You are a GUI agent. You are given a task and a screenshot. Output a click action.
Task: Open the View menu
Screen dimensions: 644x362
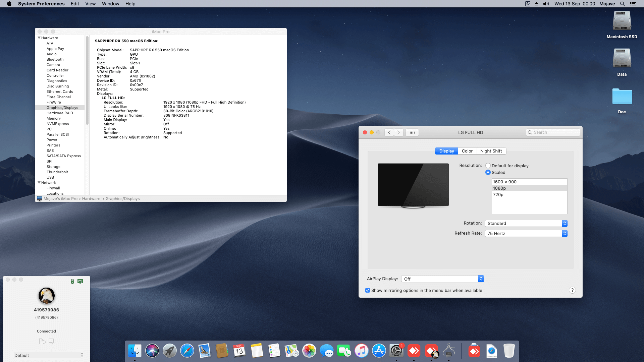tap(90, 4)
